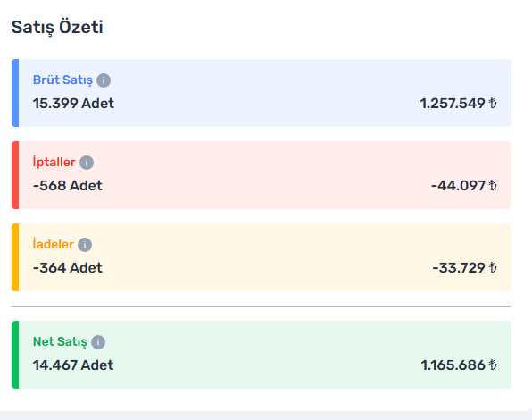Select the -364 Adet returns count

coord(68,268)
